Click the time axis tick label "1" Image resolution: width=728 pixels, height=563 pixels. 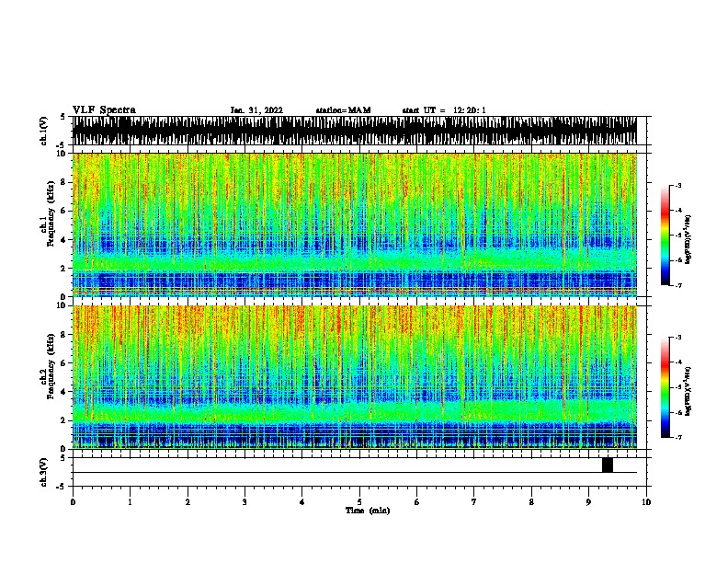tap(131, 502)
